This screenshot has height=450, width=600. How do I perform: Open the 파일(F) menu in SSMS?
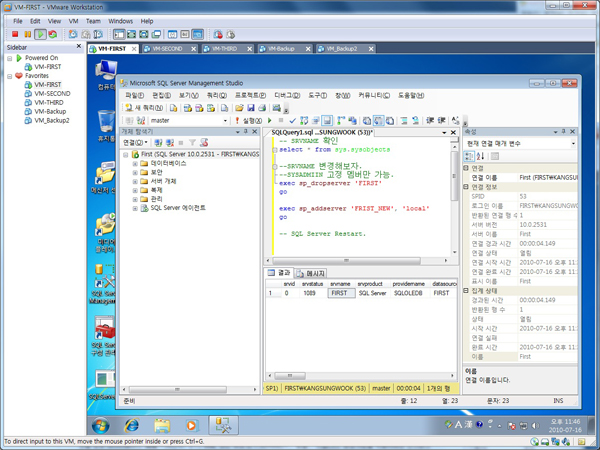pyautogui.click(x=135, y=95)
